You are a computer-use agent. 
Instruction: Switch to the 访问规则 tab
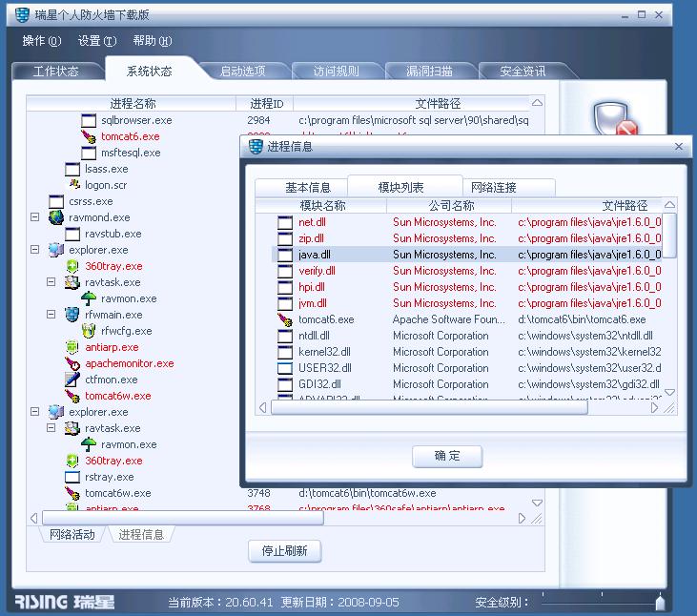[336, 72]
